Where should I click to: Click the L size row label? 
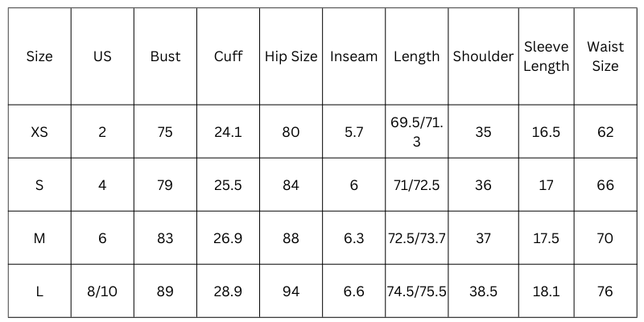[x=39, y=291]
